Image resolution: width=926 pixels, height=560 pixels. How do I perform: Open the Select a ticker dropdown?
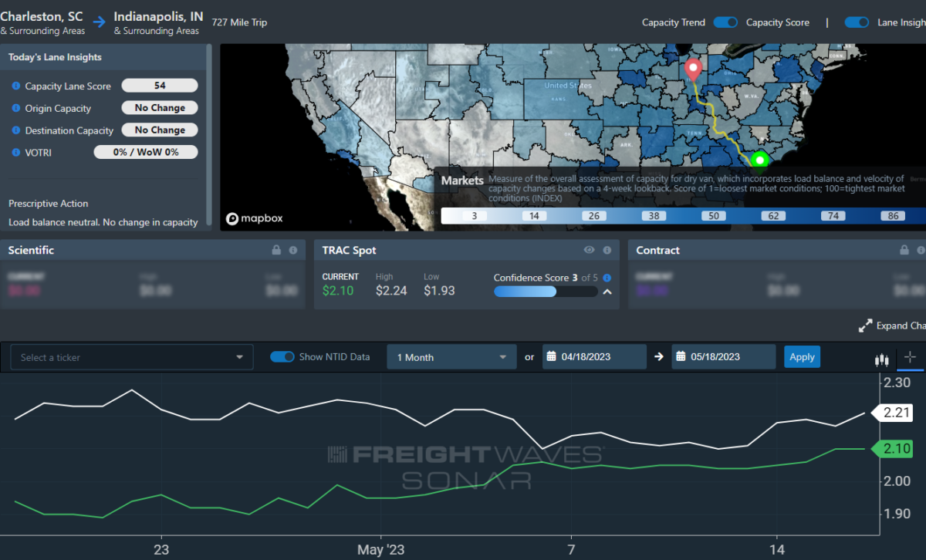point(132,357)
